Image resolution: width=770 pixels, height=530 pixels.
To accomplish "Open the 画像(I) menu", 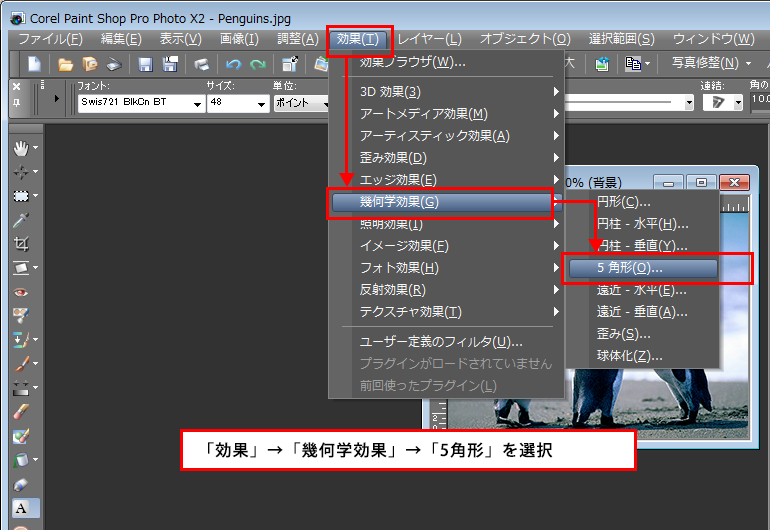I will point(239,39).
